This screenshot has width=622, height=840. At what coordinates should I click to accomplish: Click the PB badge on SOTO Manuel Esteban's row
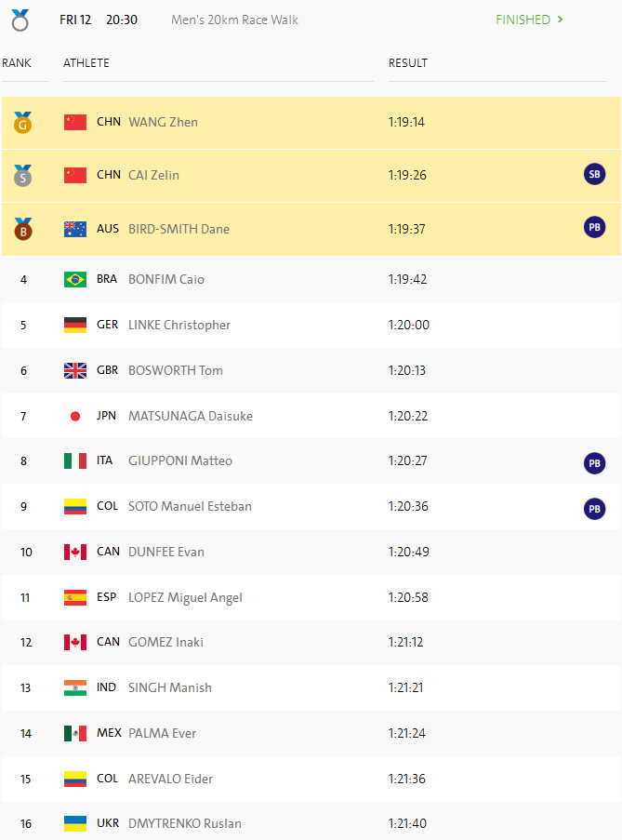point(594,508)
